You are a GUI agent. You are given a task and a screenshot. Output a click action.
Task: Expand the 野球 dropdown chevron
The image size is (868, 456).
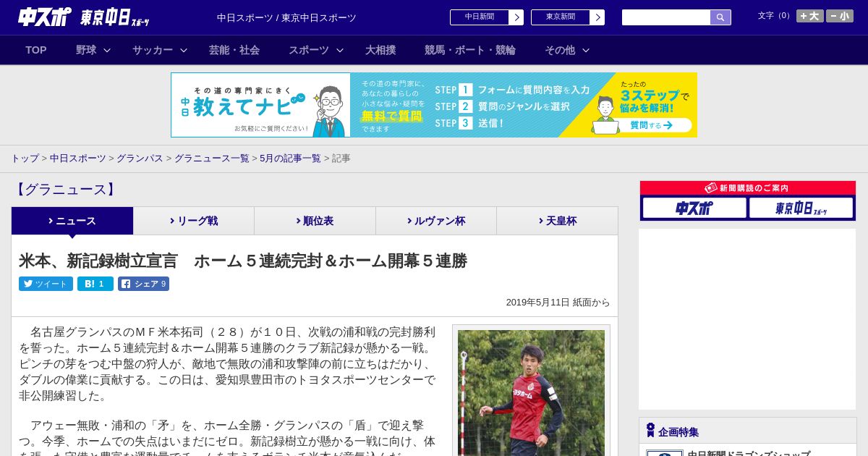107,50
